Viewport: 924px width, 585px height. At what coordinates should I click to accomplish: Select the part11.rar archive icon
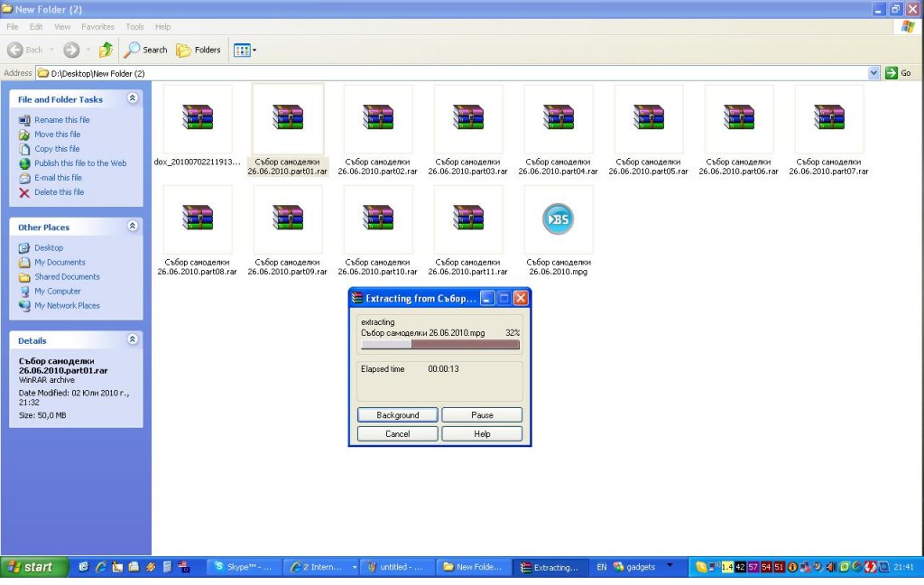[x=468, y=218]
